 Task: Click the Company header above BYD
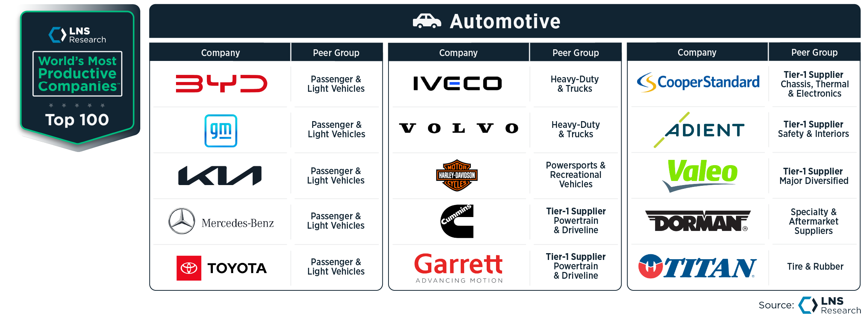(x=220, y=53)
